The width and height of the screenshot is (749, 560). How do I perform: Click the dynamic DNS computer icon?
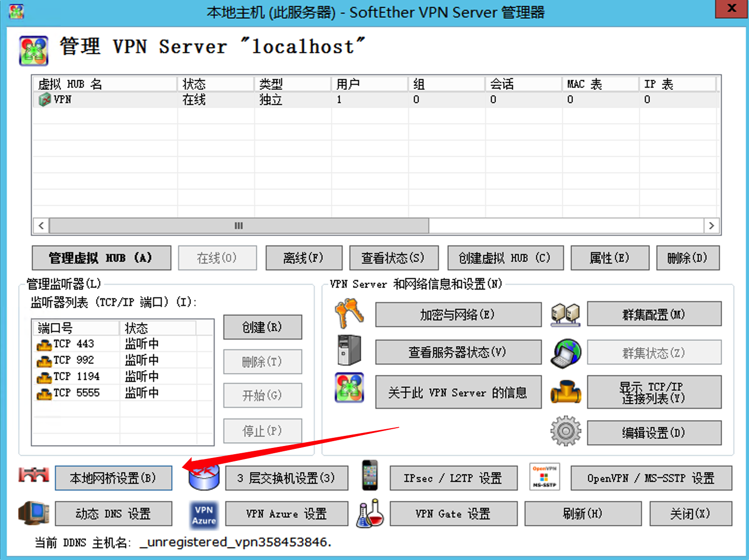pyautogui.click(x=34, y=513)
